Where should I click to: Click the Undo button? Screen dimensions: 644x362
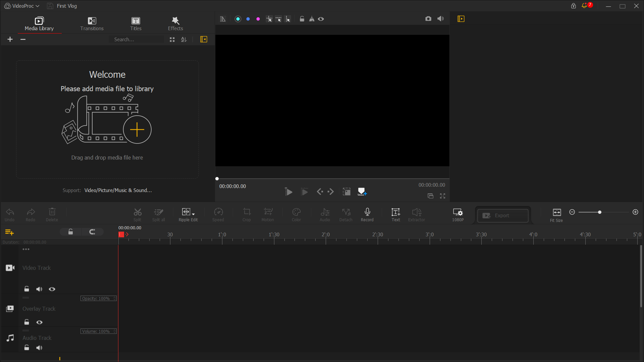click(10, 215)
